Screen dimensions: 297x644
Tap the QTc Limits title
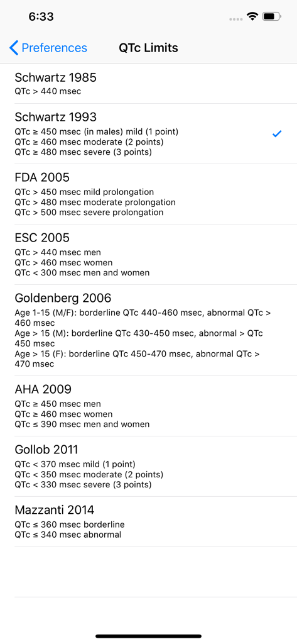[x=148, y=48]
